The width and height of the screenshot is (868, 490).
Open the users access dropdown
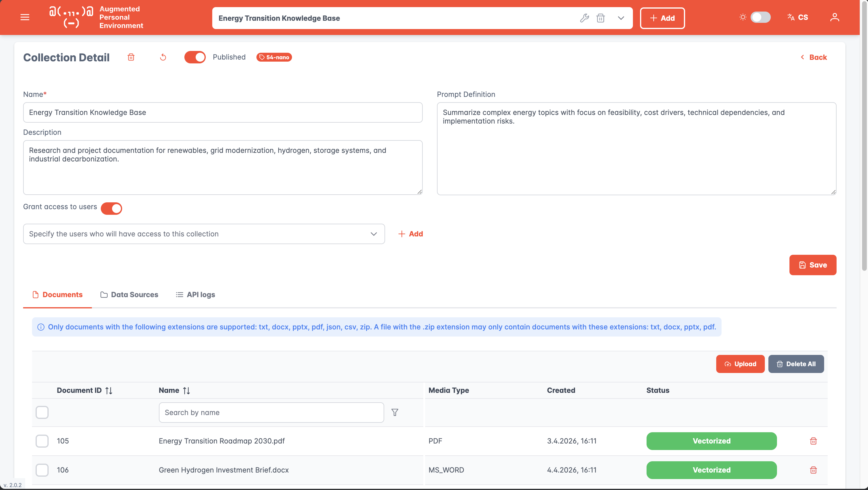(x=204, y=234)
